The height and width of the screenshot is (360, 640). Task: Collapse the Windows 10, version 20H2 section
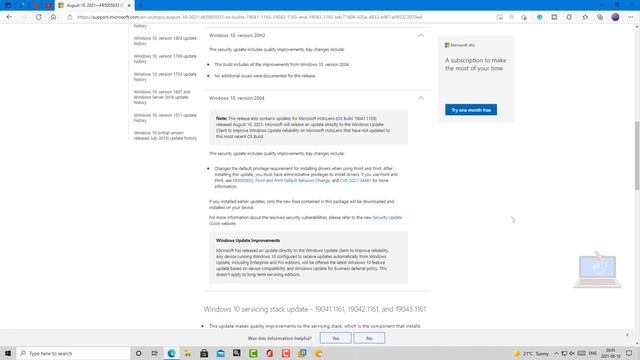click(420, 36)
